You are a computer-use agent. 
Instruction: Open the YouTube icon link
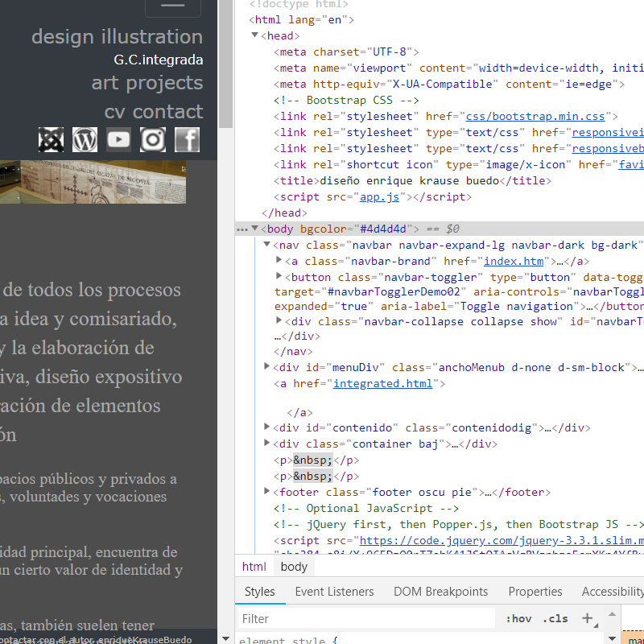pos(118,139)
